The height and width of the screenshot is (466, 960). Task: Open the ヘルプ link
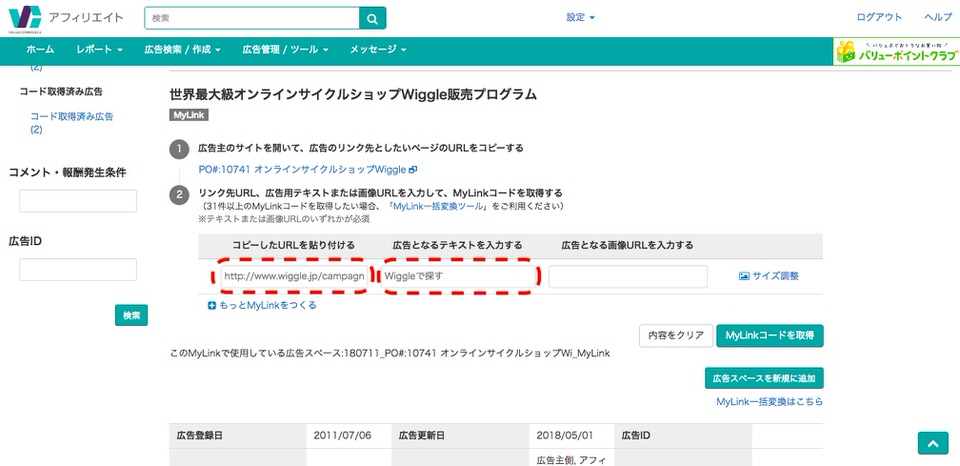tap(937, 18)
